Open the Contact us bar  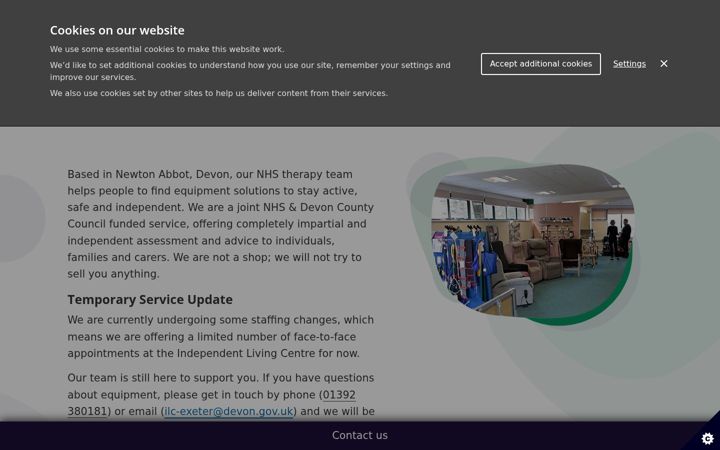(x=360, y=435)
